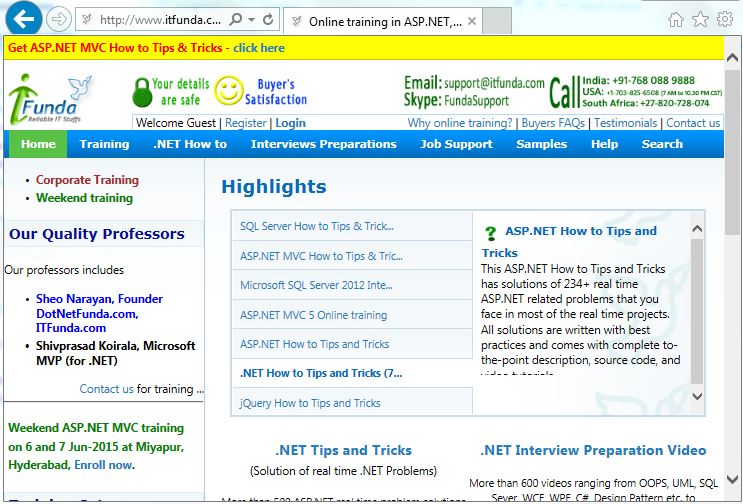Open Sheo Narayan, Founder DotNetFunda.com link
Image resolution: width=743 pixels, height=504 pixels.
point(99,313)
